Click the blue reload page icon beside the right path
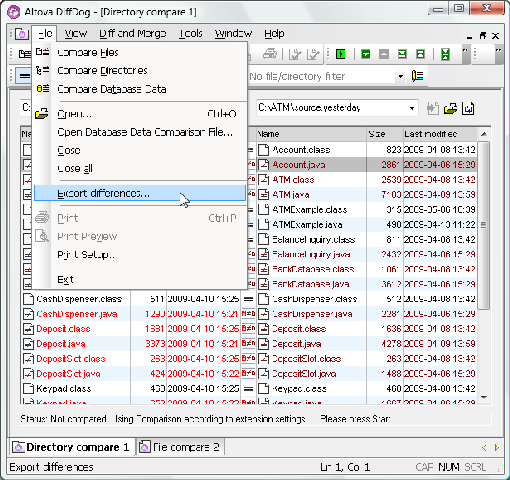Viewport: 510px width, 480px height. tap(468, 108)
